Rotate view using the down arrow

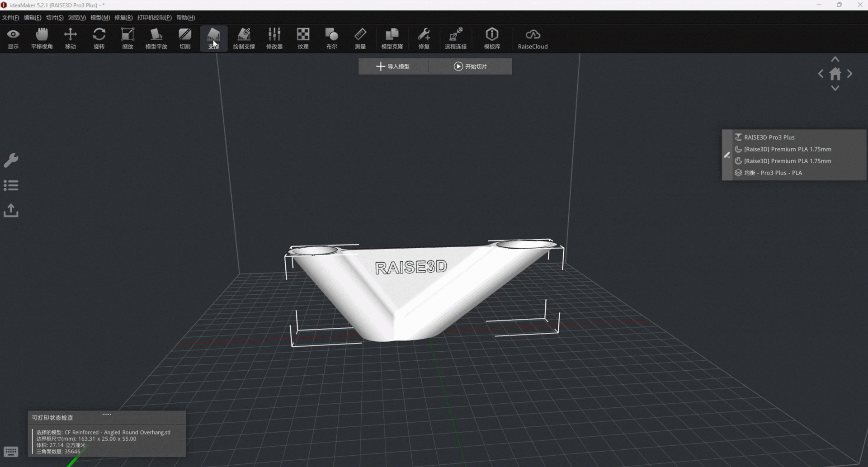[x=835, y=88]
